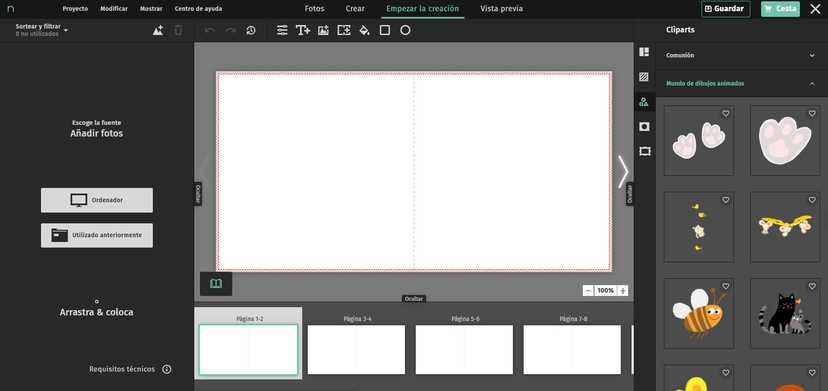Collapse Mundo de dibujos animados category
The width and height of the screenshot is (828, 391).
[x=741, y=83]
